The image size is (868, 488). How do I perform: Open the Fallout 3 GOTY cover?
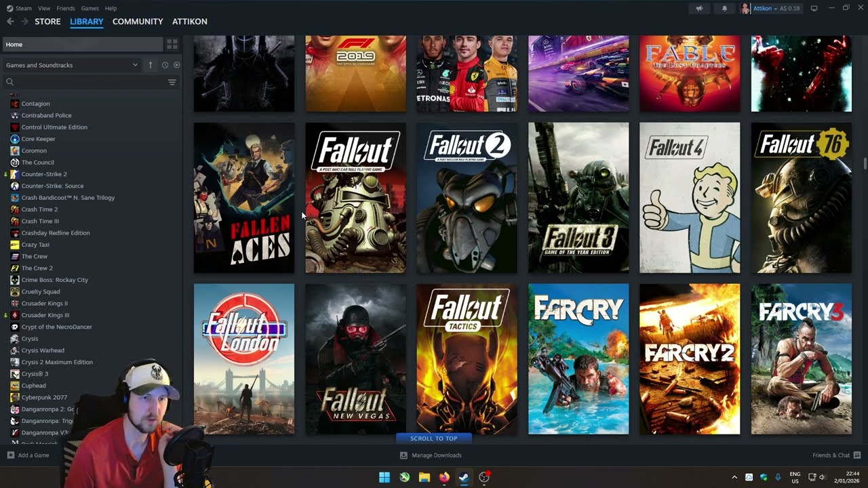tap(578, 198)
